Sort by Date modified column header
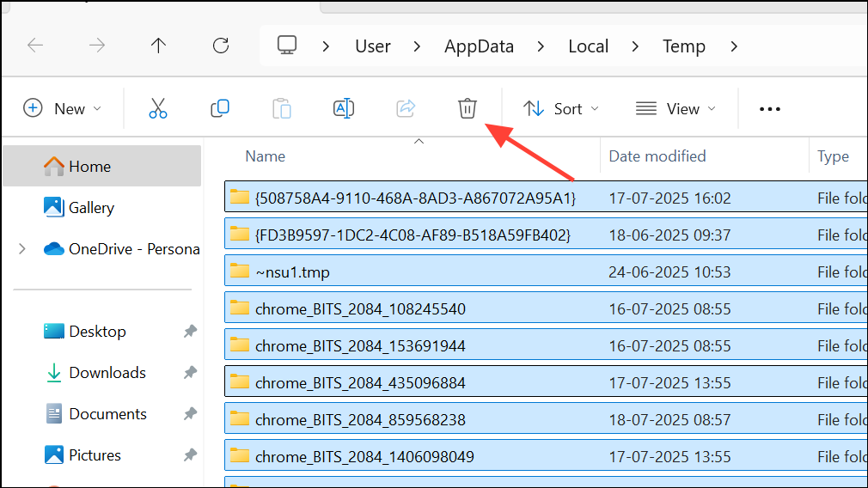Image resolution: width=868 pixels, height=488 pixels. click(x=657, y=156)
